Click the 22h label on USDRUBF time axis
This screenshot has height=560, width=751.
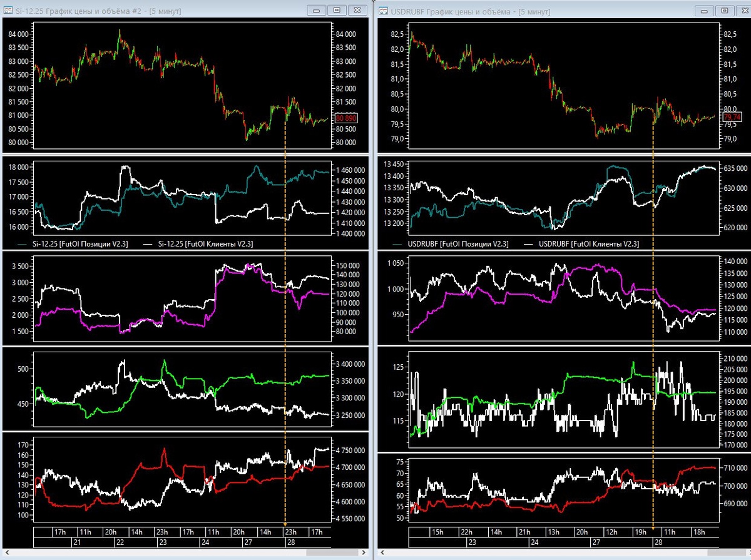point(466,532)
